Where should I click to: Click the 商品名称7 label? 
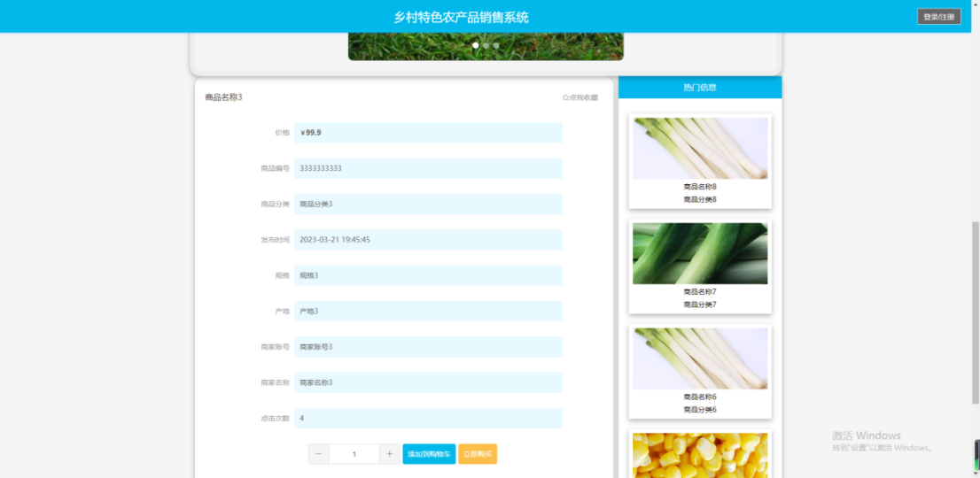coord(700,291)
